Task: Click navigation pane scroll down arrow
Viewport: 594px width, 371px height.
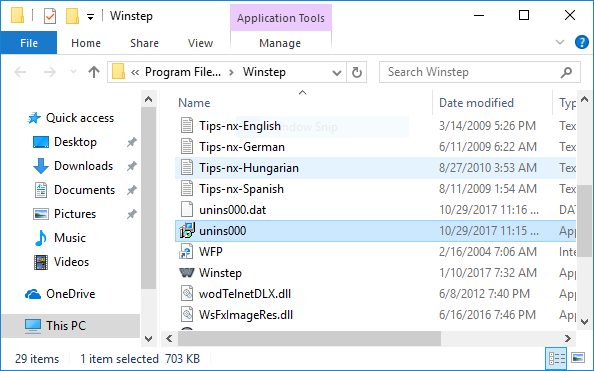Action: [x=148, y=339]
